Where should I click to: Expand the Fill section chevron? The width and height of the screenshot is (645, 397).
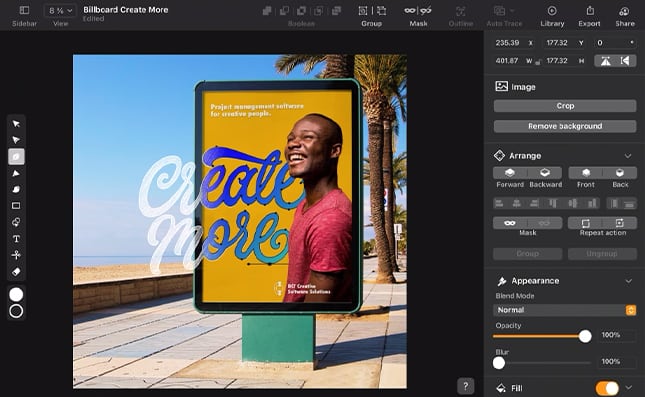point(629,388)
